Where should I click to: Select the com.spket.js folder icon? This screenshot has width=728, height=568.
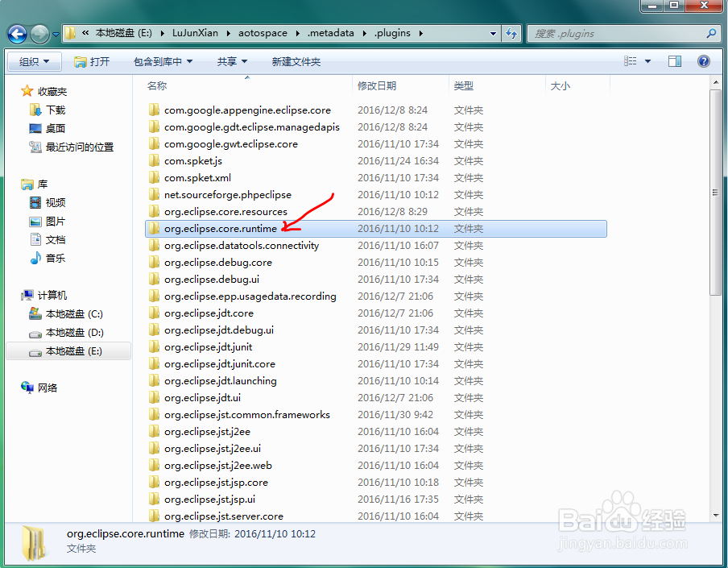[154, 160]
